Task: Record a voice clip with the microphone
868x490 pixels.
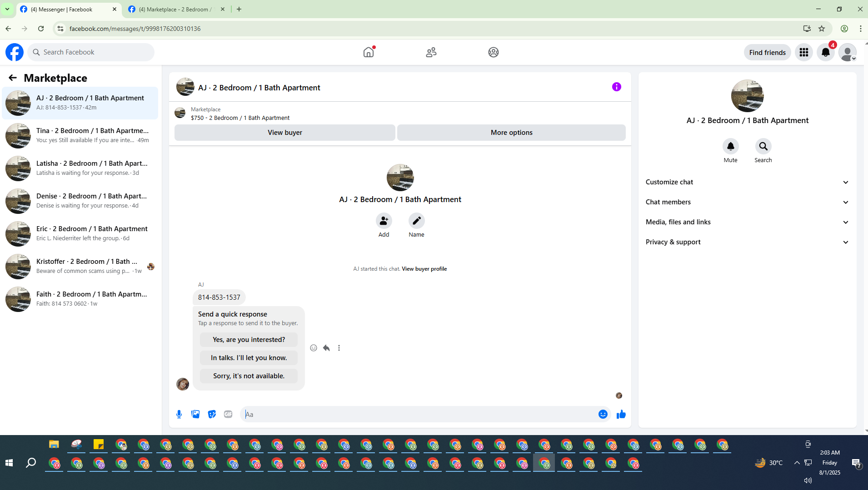Action: [179, 414]
